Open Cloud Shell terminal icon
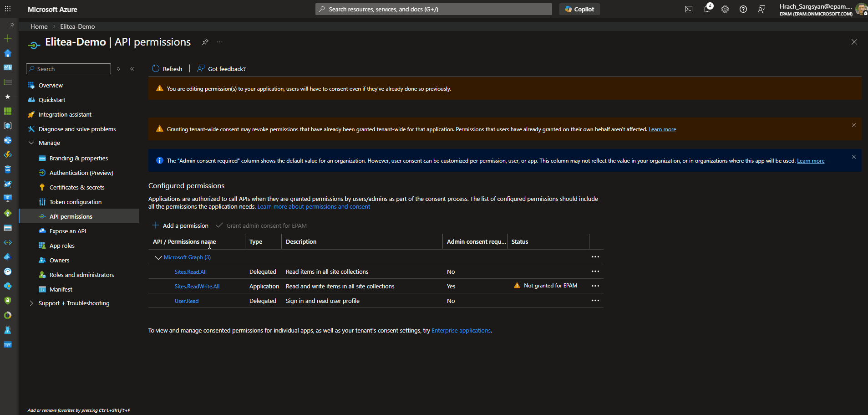The image size is (868, 415). pos(689,9)
